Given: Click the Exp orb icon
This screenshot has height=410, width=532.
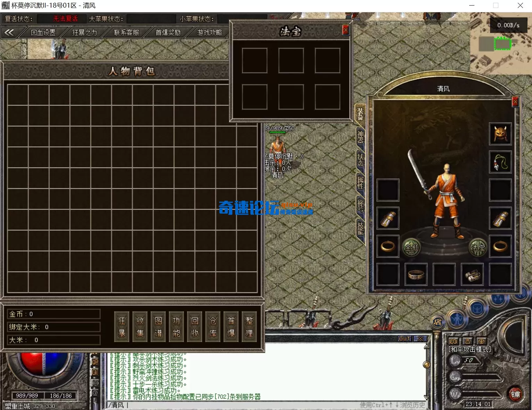Looking at the screenshot, I should click(455, 377).
